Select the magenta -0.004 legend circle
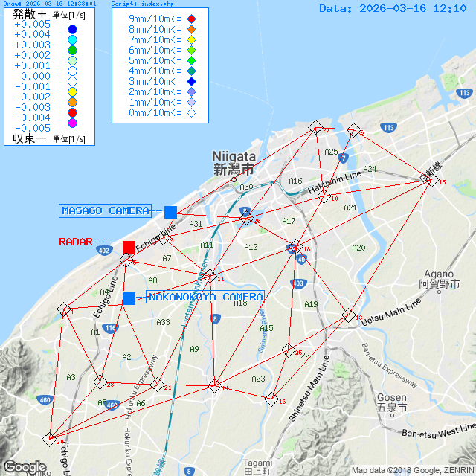 click(x=72, y=123)
